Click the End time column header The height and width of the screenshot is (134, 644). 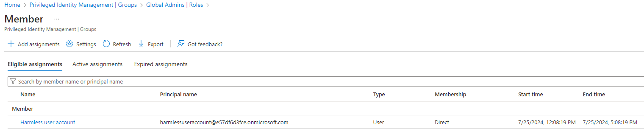pyautogui.click(x=594, y=94)
